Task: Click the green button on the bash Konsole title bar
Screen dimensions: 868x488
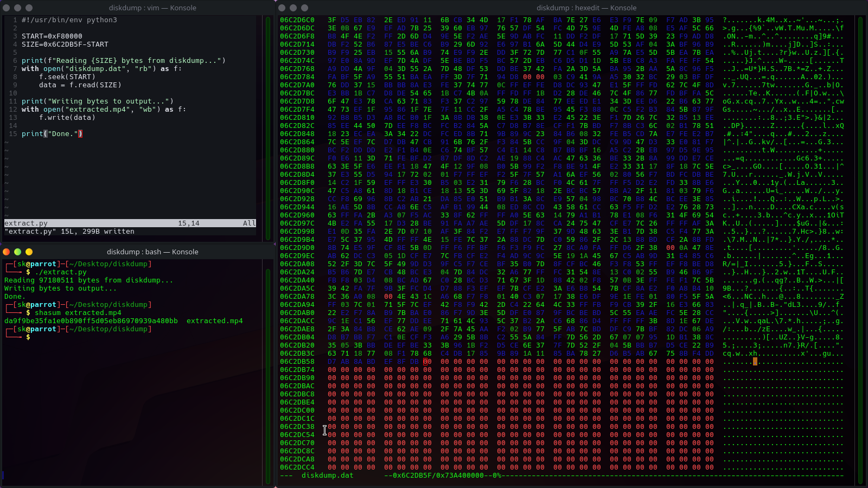Action: [17, 252]
